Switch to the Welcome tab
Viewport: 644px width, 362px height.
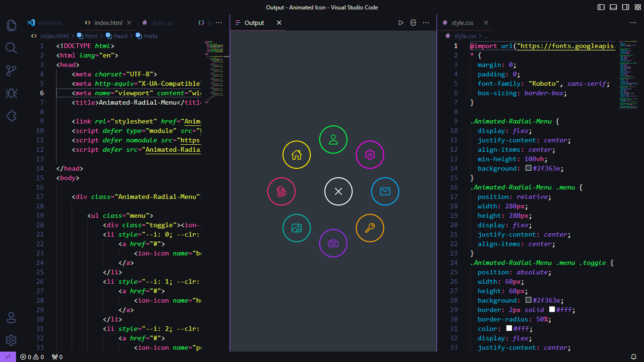pos(50,23)
